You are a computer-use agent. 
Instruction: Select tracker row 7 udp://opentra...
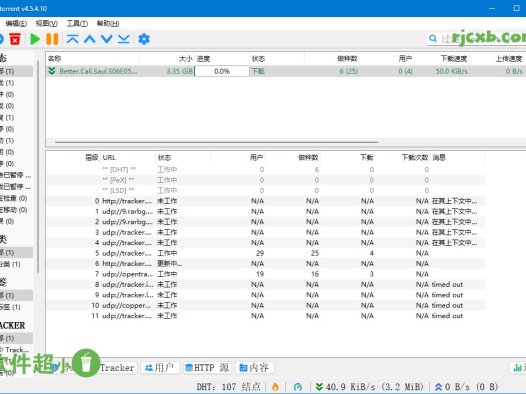click(266, 274)
